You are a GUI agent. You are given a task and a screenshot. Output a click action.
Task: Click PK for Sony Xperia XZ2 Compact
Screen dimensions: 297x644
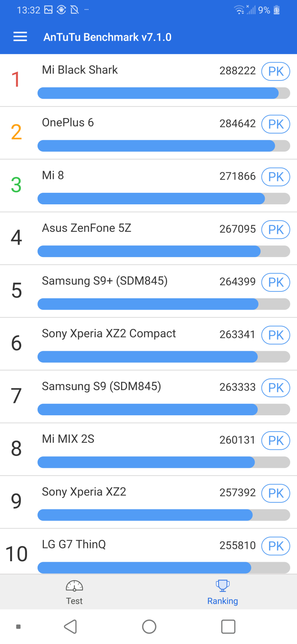coord(276,335)
